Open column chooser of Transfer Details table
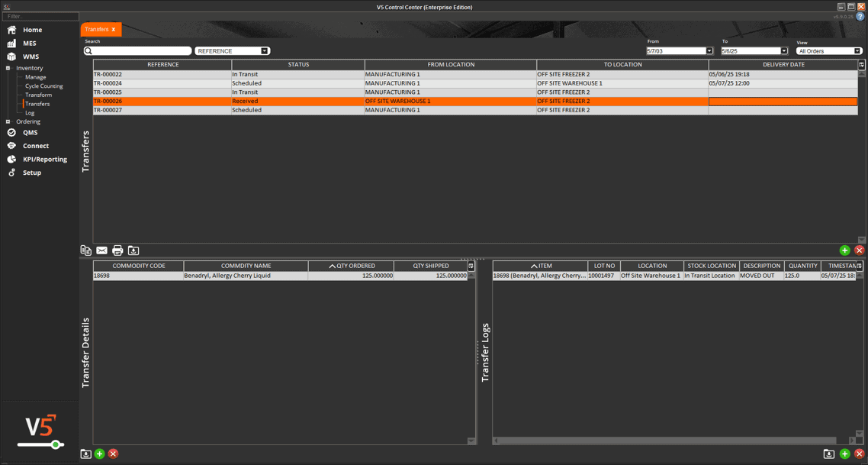 [x=471, y=266]
